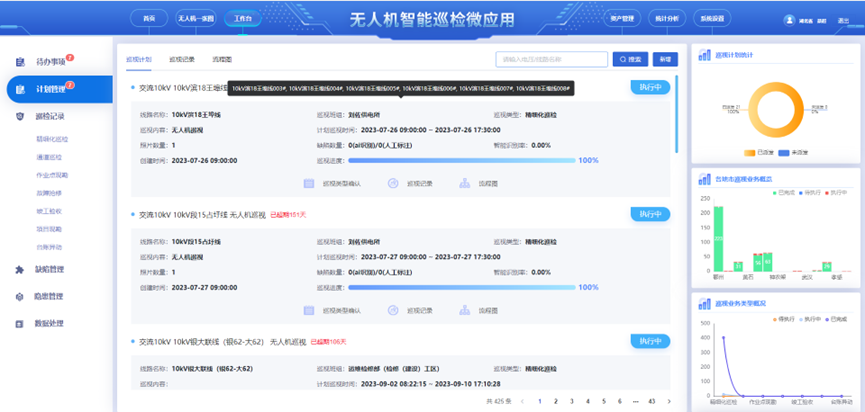Click 执行中 status on 10kV银大联线 plan
The image size is (865, 412).
650,341
